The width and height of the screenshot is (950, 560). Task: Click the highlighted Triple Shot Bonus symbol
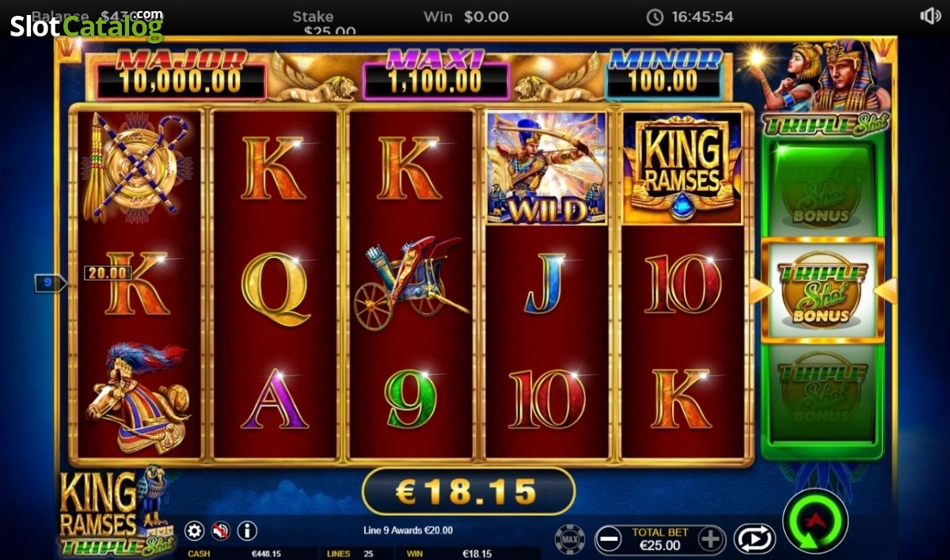point(823,290)
